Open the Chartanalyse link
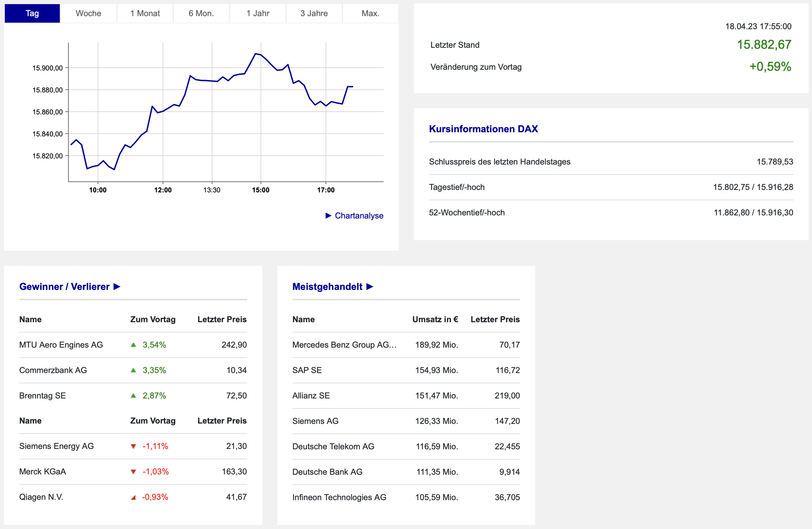 click(359, 215)
